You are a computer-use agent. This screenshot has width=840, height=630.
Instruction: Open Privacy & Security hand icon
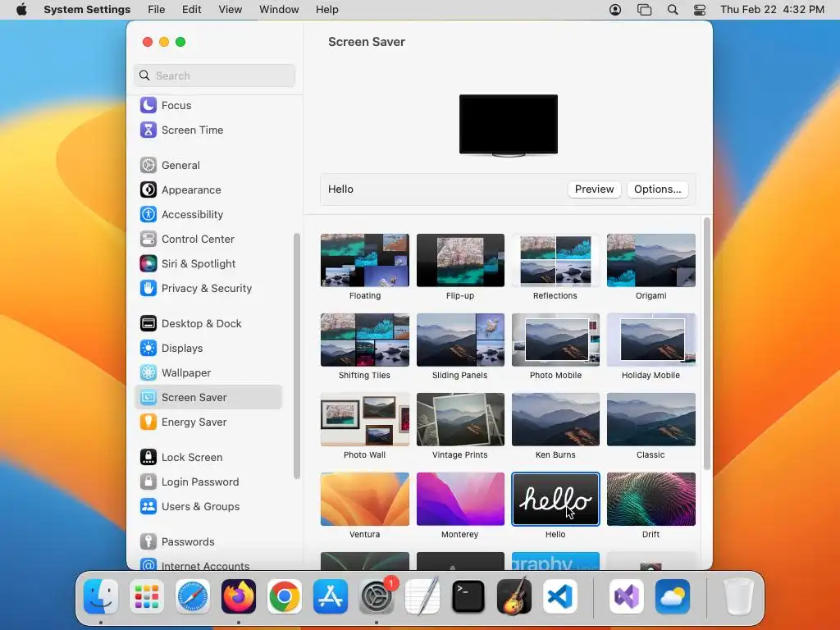[x=148, y=288]
